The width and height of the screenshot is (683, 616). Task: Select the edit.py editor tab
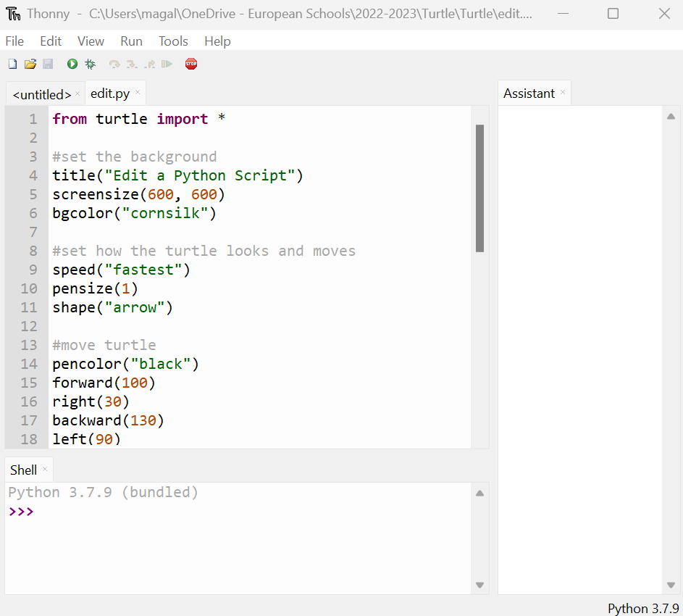point(110,93)
